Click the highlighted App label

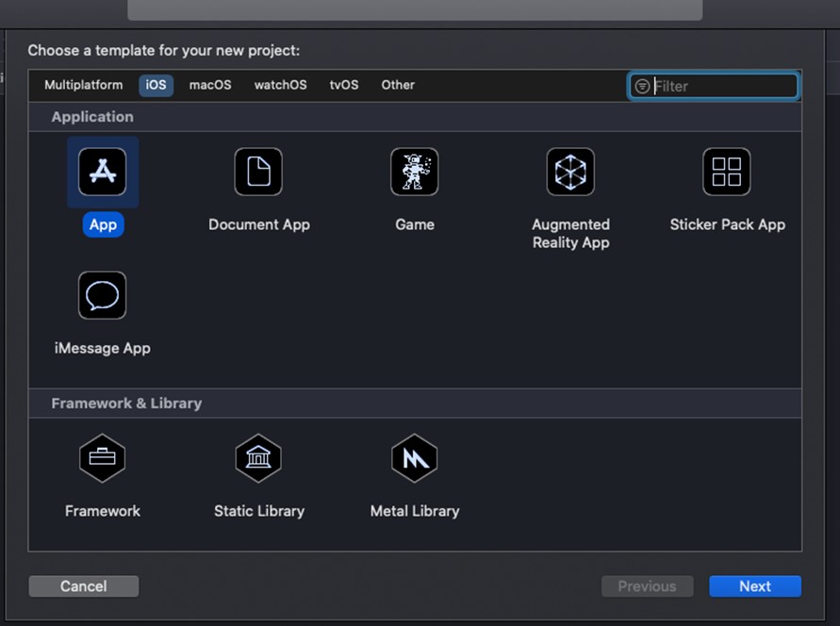(x=103, y=224)
